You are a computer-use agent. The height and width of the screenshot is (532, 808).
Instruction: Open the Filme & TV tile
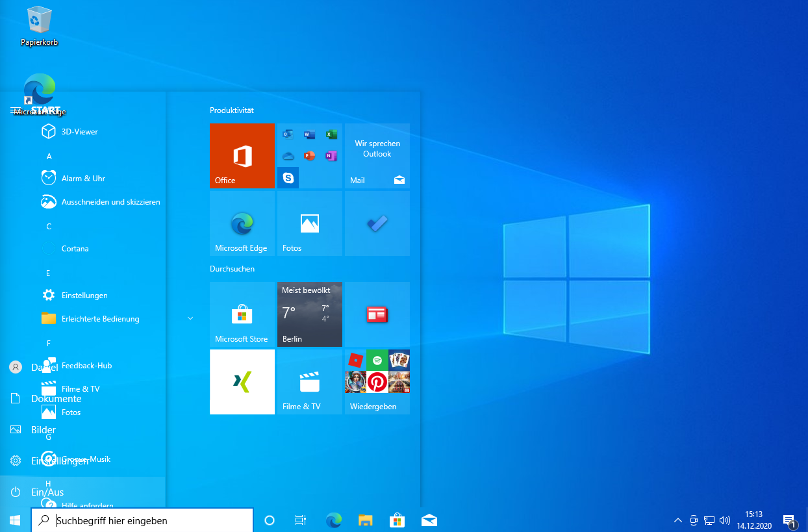tap(310, 382)
